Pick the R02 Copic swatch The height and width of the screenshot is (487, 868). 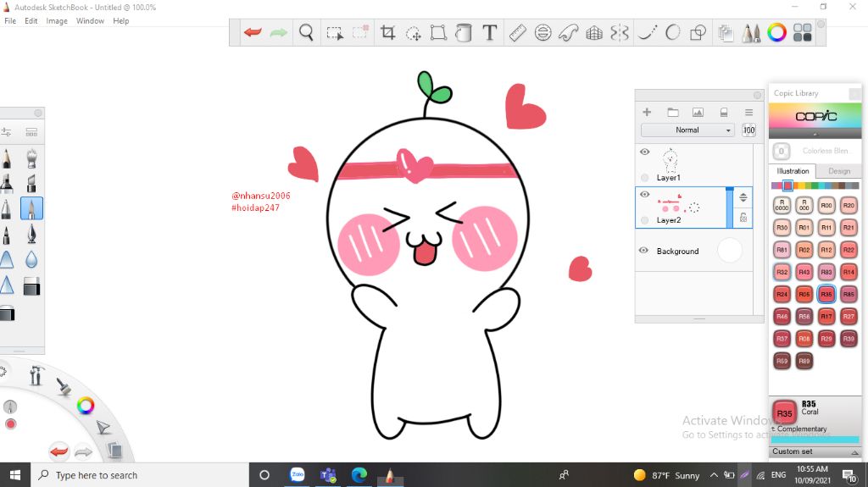click(804, 250)
